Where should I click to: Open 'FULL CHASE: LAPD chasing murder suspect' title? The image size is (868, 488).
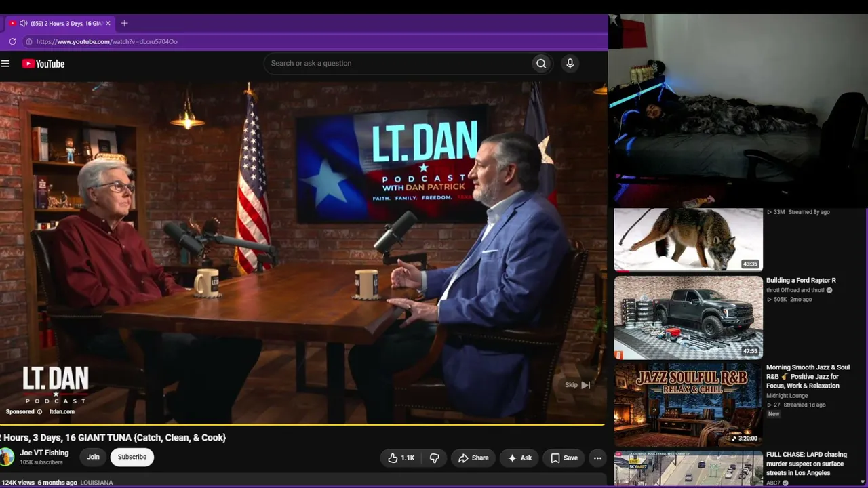tap(807, 464)
